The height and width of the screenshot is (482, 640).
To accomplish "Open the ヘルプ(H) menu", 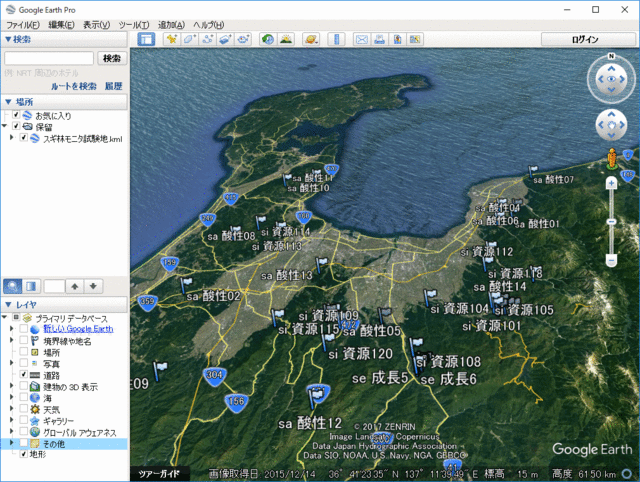I will (x=209, y=25).
